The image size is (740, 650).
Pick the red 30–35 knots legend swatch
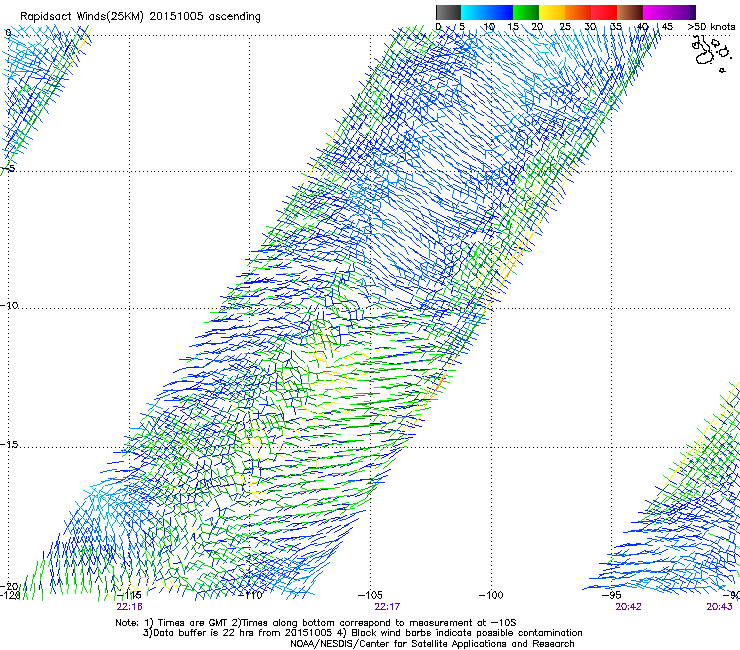tap(604, 12)
